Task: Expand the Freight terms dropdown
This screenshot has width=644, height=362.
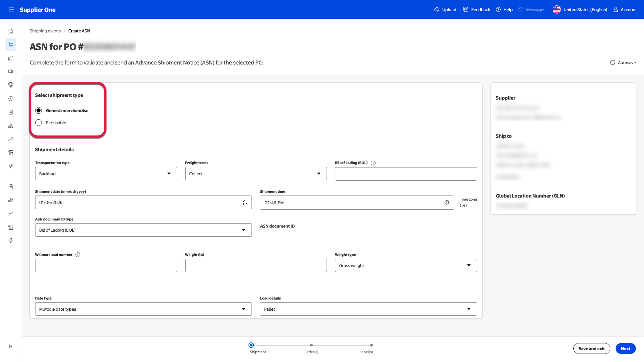Action: [256, 174]
